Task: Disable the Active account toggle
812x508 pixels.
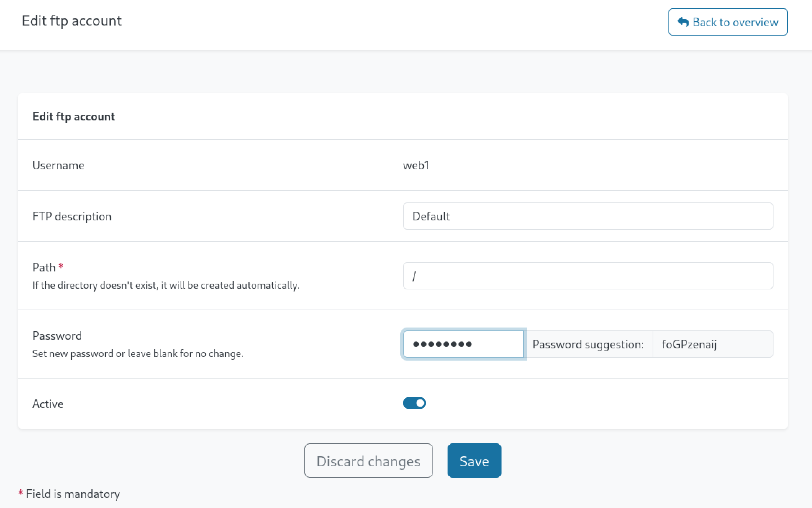Action: [x=414, y=403]
